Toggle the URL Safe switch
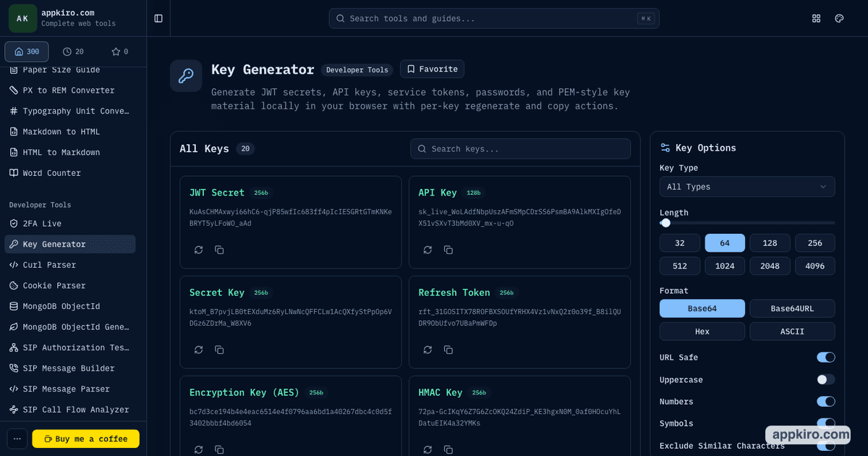The image size is (868, 456). coord(826,358)
